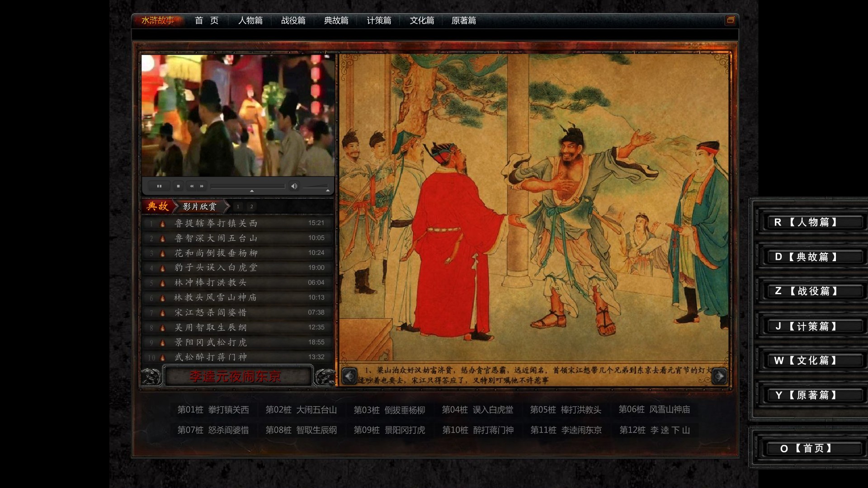Open story 第08桩 智取生辰纲
This screenshot has width=868, height=488.
(x=301, y=430)
